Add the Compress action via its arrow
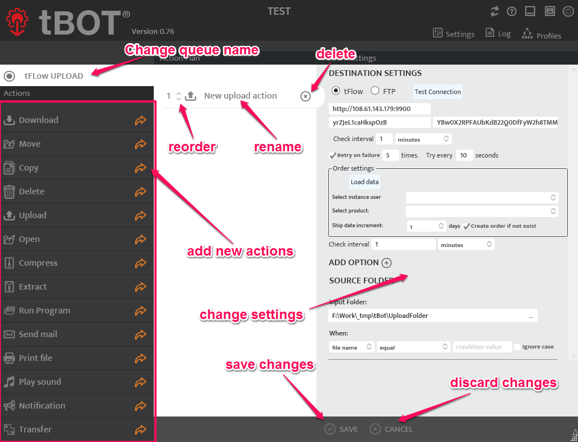 [140, 263]
